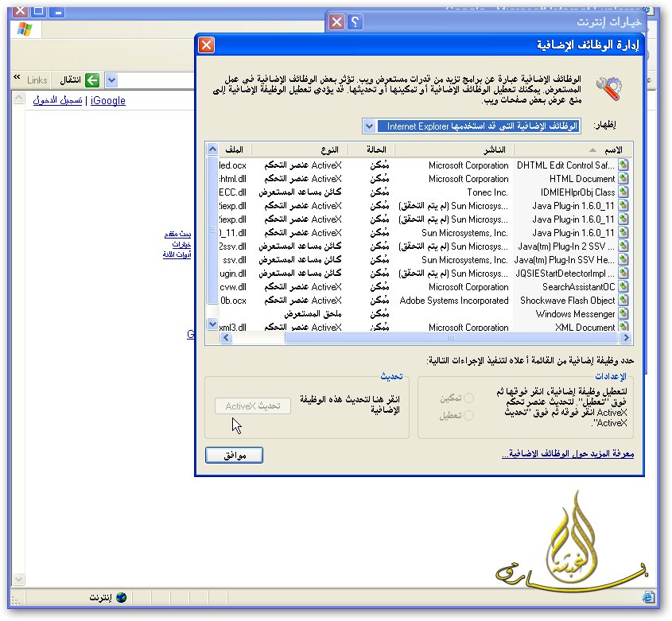Click the Internet Explorer icon in status bar corner
Screen dimensions: 672x621
pyautogui.click(x=648, y=596)
